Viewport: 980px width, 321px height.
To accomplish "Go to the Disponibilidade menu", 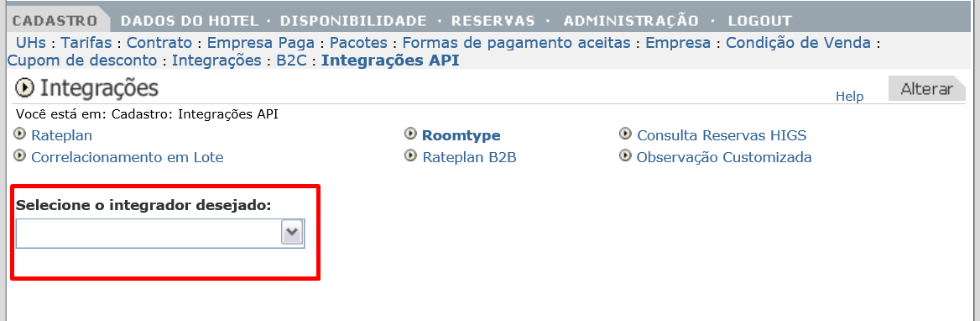I will coord(353,21).
